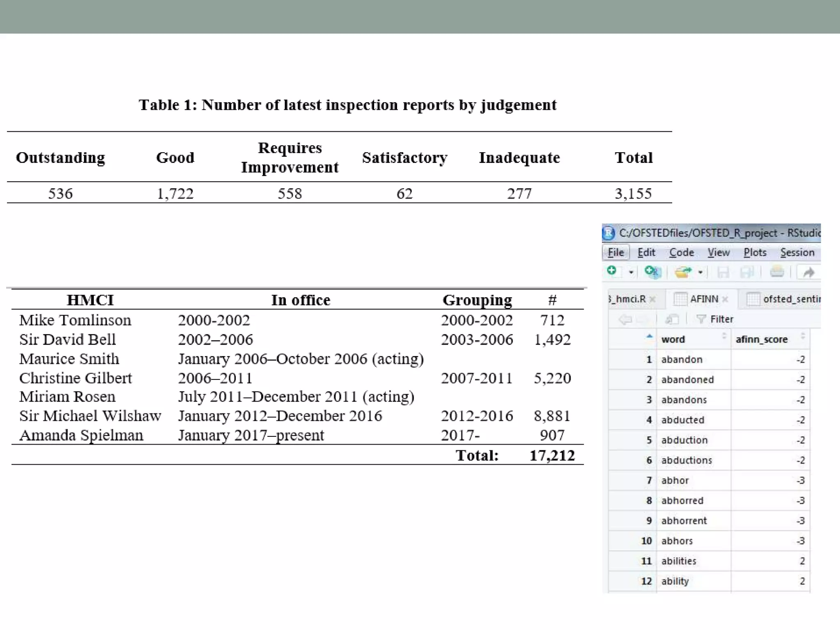Click the Open File folder icon
The height and width of the screenshot is (630, 840).
click(x=683, y=272)
